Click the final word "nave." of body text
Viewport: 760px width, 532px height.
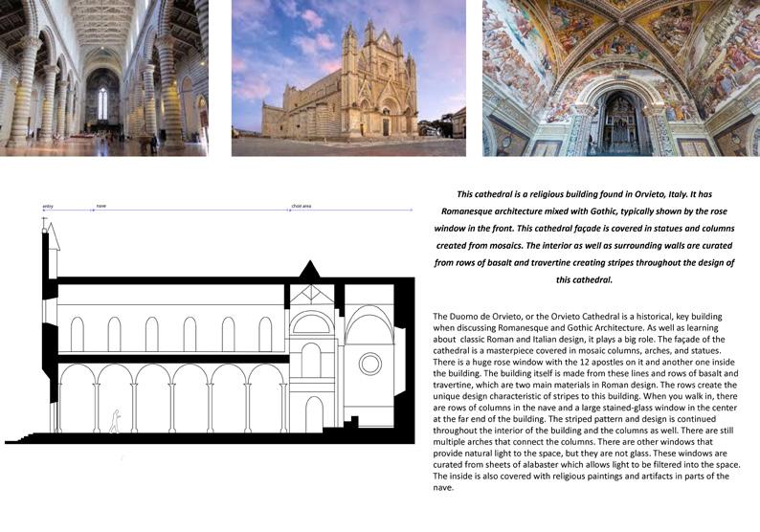point(443,487)
